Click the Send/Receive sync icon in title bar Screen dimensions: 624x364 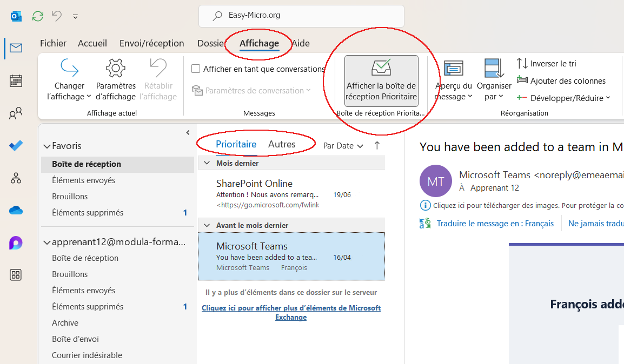[38, 16]
